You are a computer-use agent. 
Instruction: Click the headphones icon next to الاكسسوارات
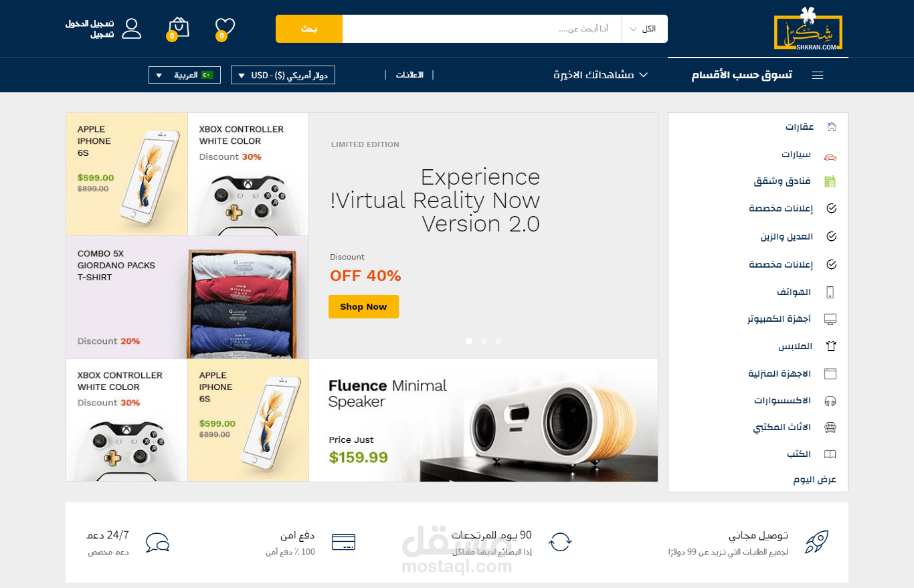click(830, 401)
